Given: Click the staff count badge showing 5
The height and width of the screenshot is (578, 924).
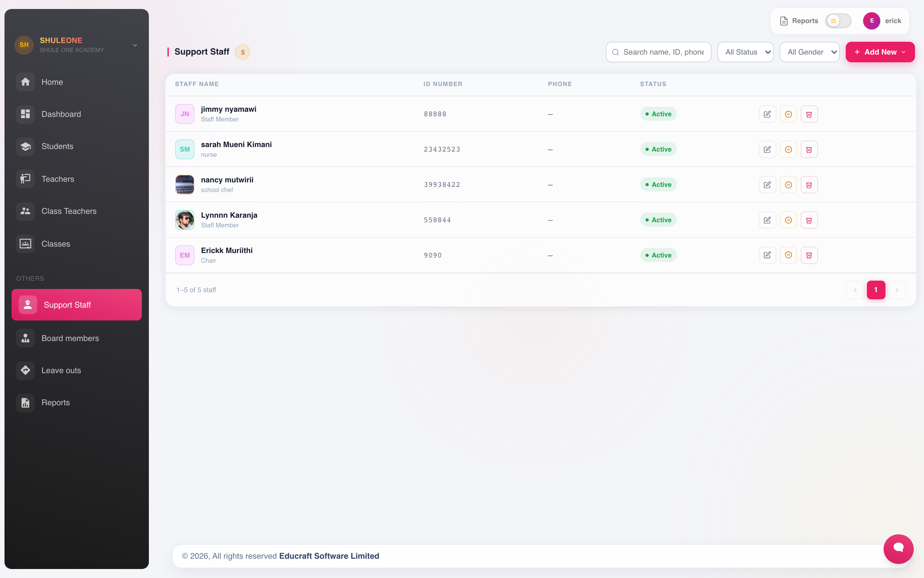Looking at the screenshot, I should tap(243, 52).
